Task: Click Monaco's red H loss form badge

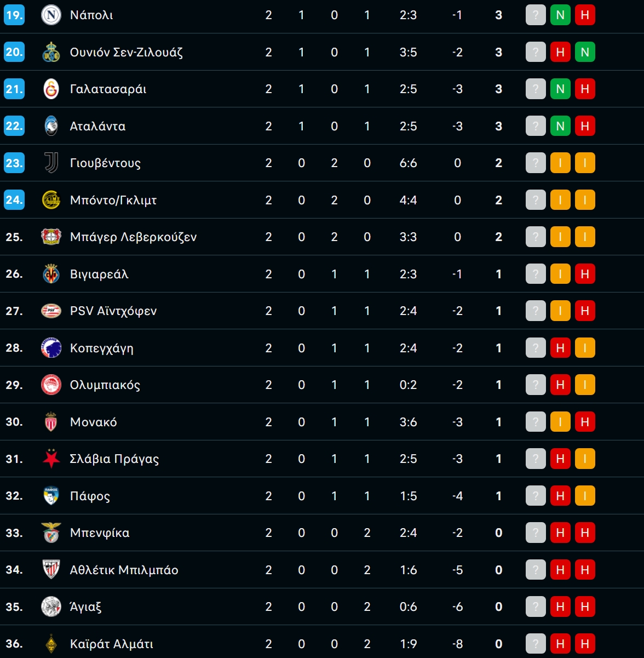Action: (585, 422)
